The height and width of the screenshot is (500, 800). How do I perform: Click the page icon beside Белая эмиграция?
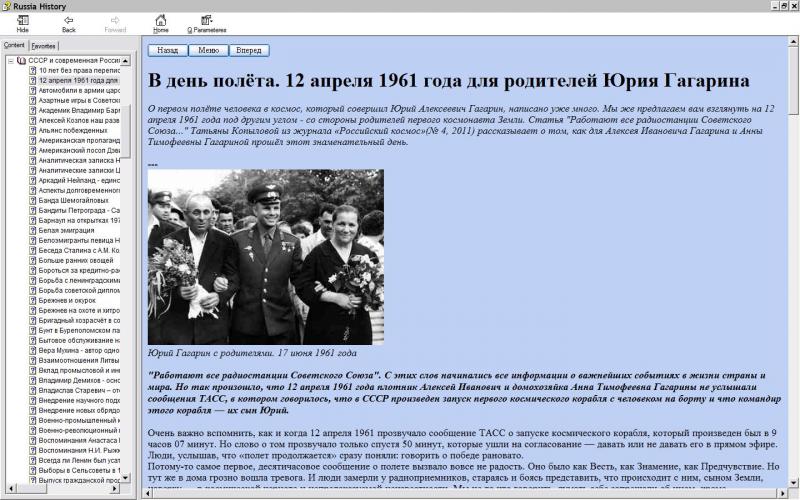[x=32, y=230]
